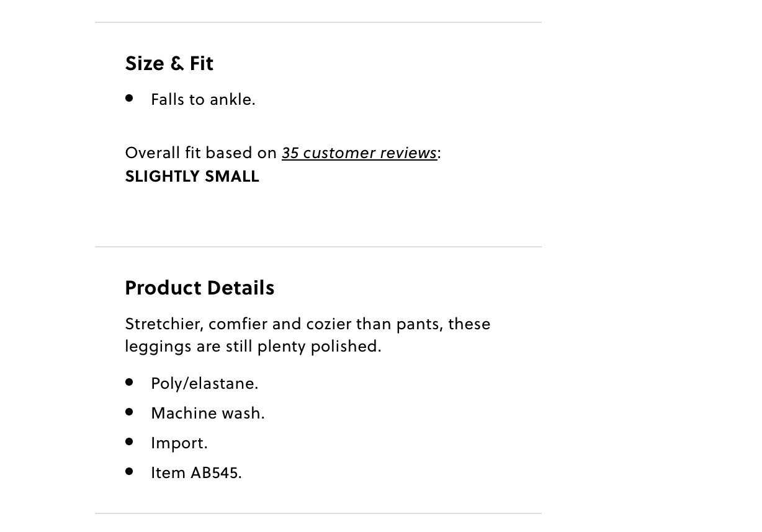Click the divider line below 'Item AB545.'
Viewport: 762px width, 532px height.
coord(318,513)
